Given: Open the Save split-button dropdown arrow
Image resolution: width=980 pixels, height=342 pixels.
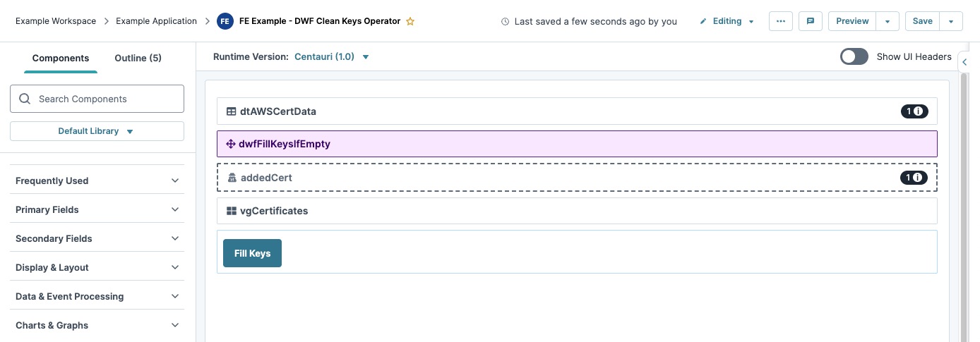Looking at the screenshot, I should click(x=951, y=21).
